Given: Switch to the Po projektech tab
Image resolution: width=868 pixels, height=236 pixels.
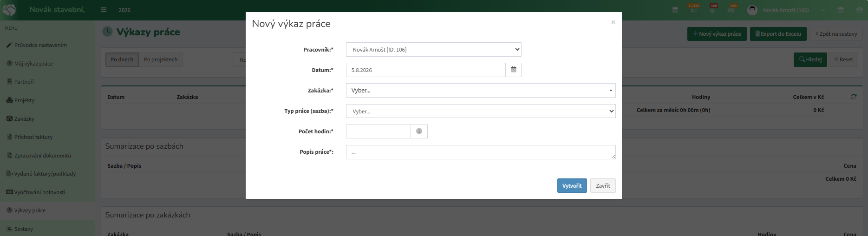Looking at the screenshot, I should pos(161,59).
